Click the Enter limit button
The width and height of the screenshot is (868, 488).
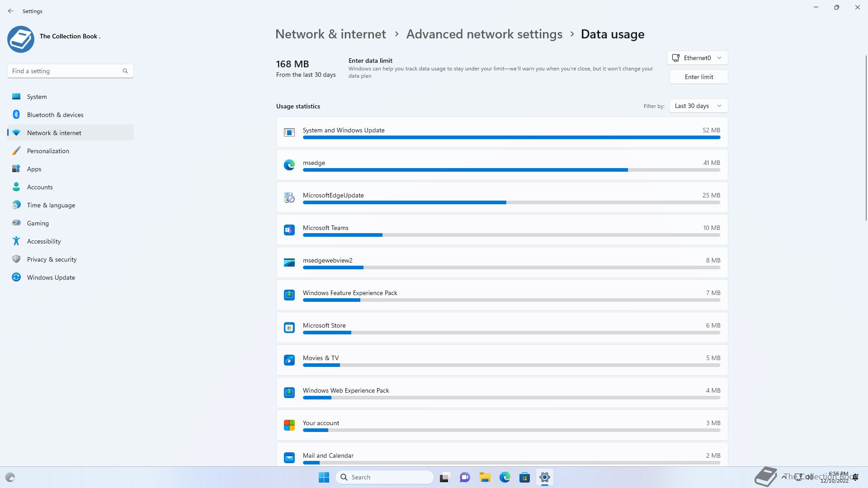(699, 77)
